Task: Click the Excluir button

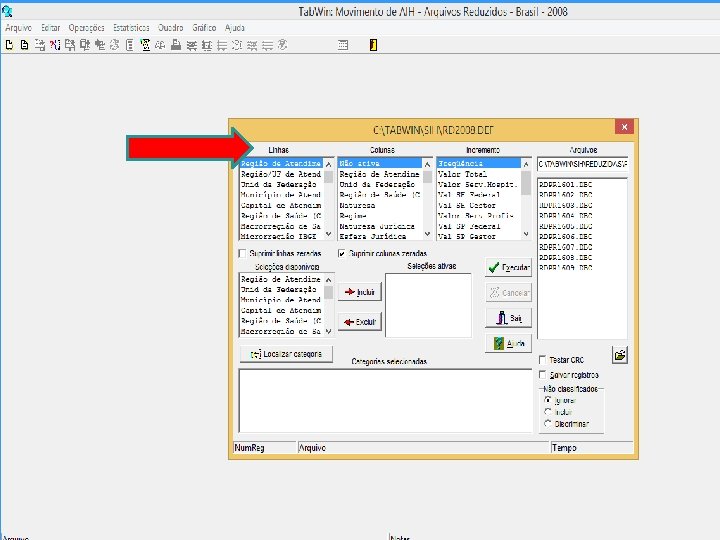Action: 360,322
